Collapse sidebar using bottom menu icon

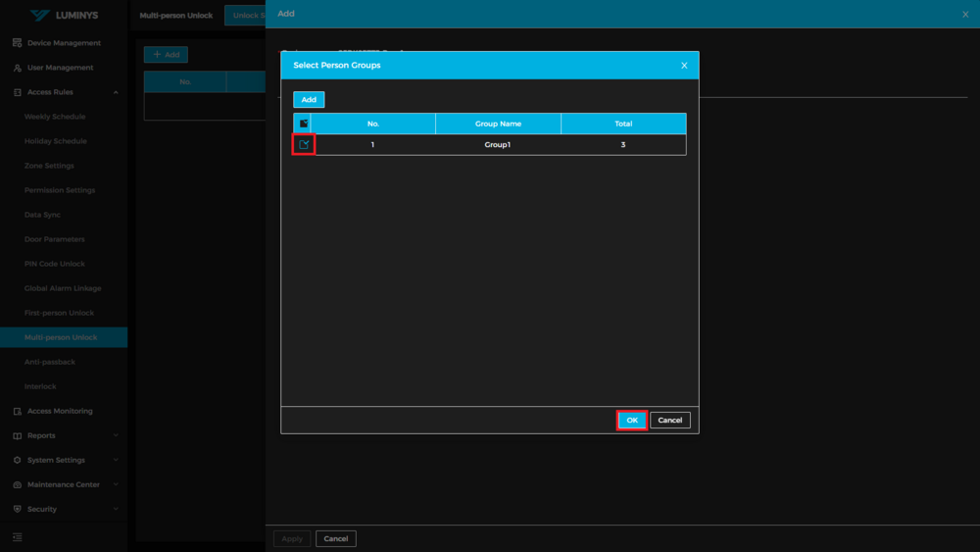18,537
